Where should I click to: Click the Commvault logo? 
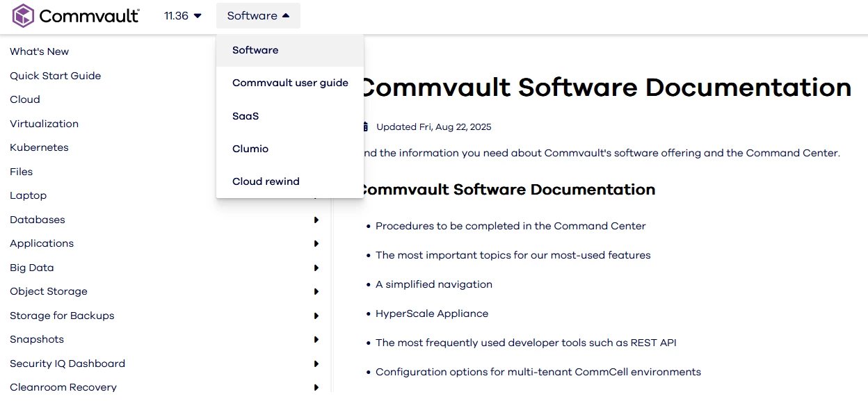(x=76, y=15)
